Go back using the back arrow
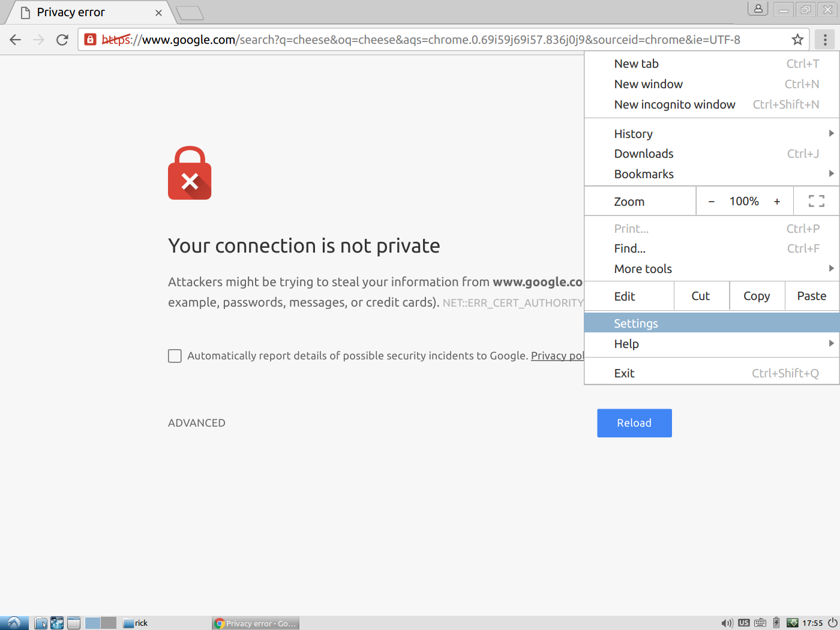Viewport: 840px width, 630px height. coord(16,40)
